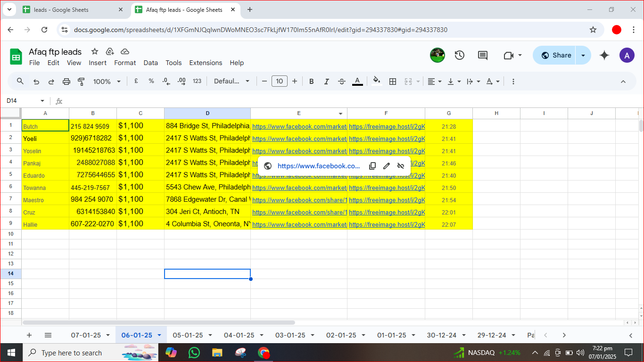The width and height of the screenshot is (644, 362).
Task: Decrease the font size
Action: (x=264, y=82)
